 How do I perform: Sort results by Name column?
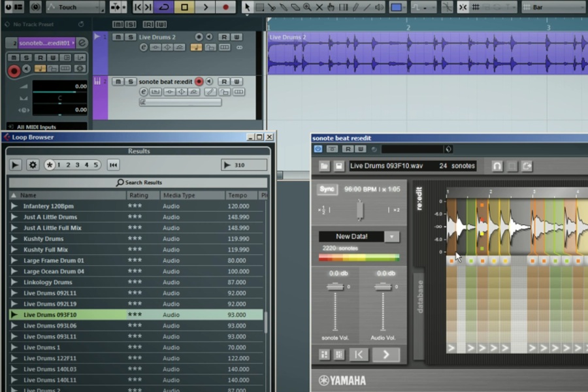(67, 195)
